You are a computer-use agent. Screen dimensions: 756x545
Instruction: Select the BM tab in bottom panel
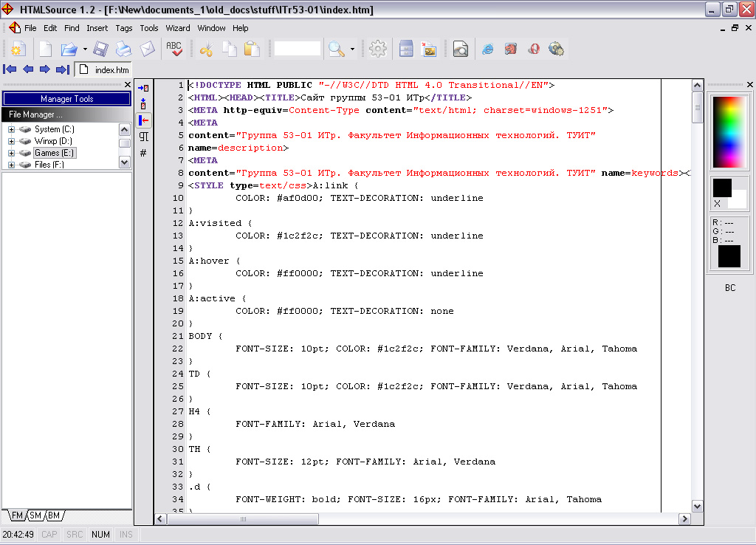[55, 515]
